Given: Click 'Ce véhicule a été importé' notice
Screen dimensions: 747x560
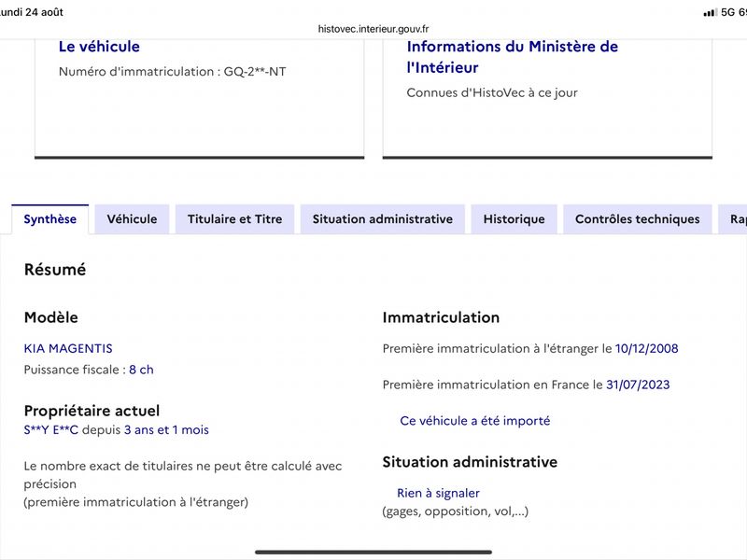Looking at the screenshot, I should pyautogui.click(x=475, y=421).
